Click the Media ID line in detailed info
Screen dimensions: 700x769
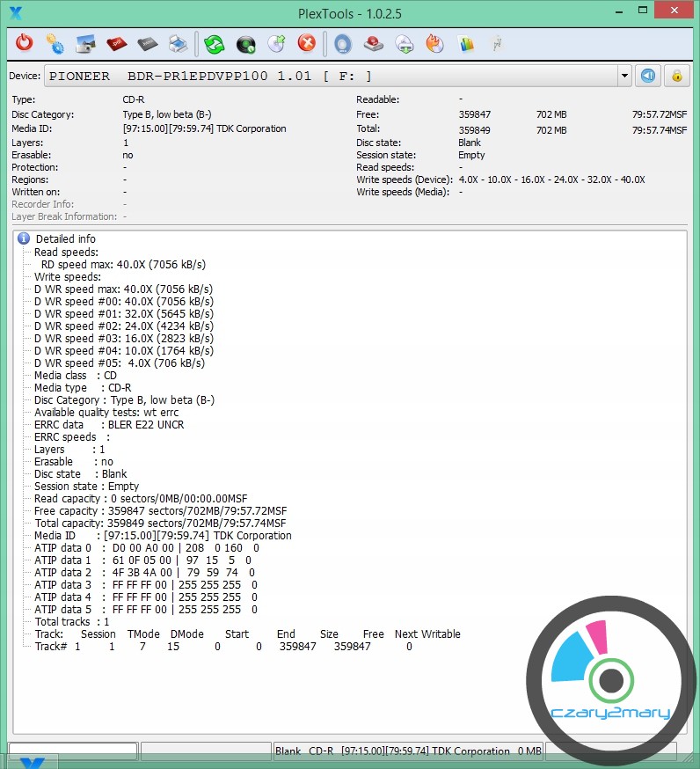click(163, 535)
